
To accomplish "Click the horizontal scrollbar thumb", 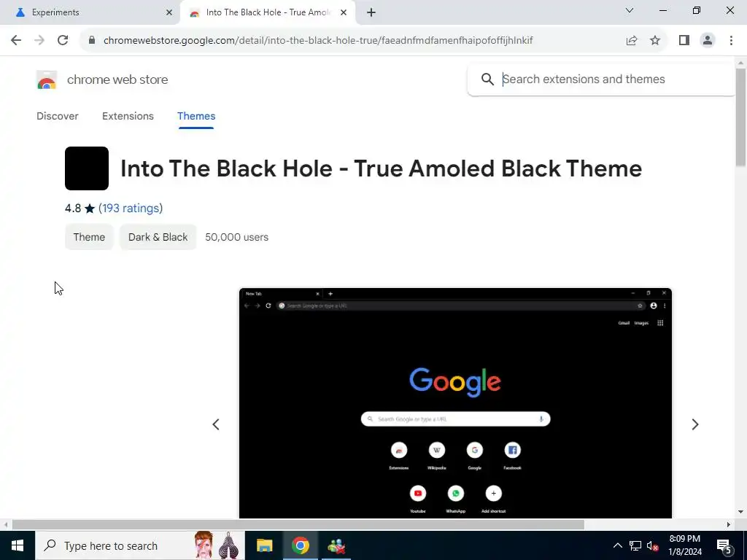I will [x=298, y=524].
